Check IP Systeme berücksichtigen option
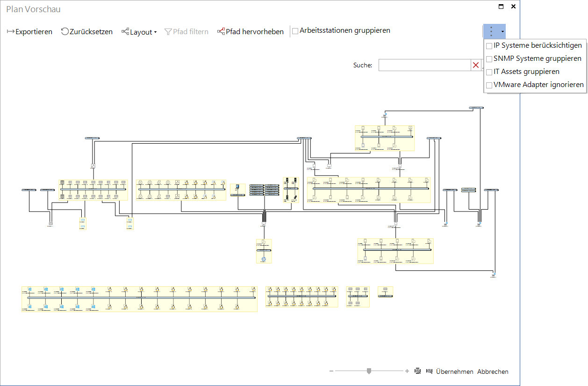 489,46
